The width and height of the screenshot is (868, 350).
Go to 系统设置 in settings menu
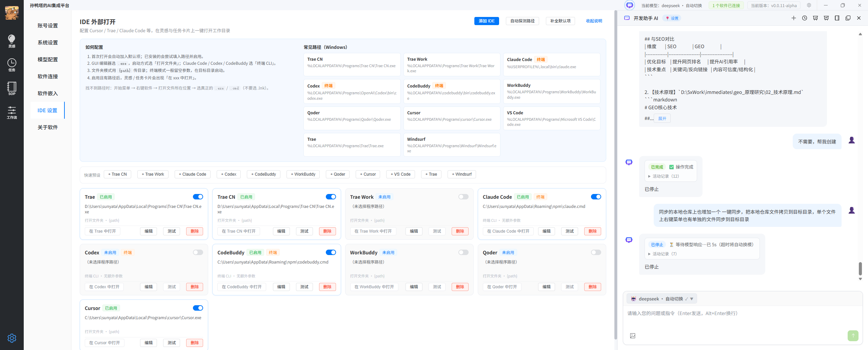coord(47,43)
